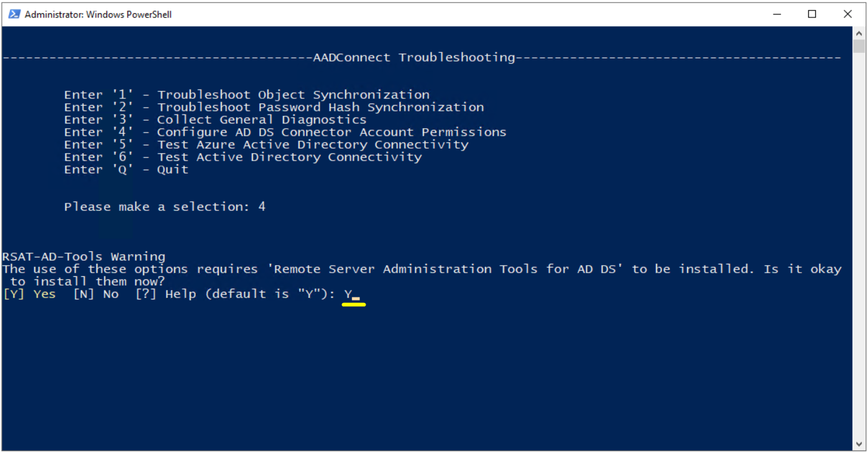Click the typed Y at the prompt
This screenshot has width=868, height=453.
click(x=348, y=294)
